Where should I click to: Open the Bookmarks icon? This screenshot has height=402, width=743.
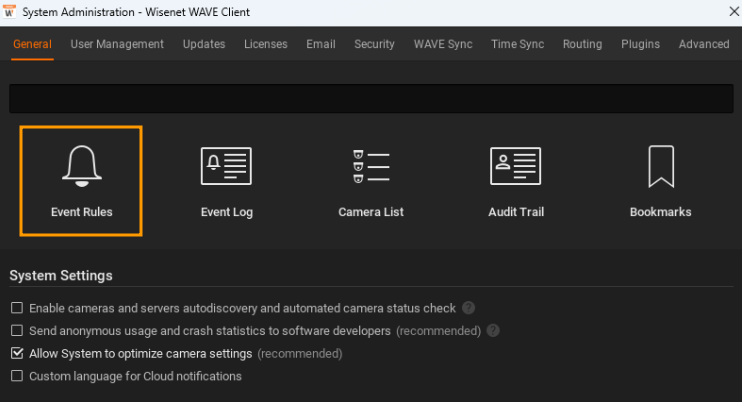[660, 180]
